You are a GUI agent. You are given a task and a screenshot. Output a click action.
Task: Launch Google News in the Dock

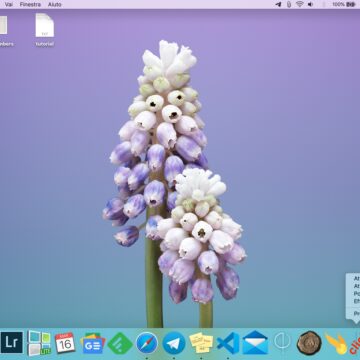(x=93, y=343)
